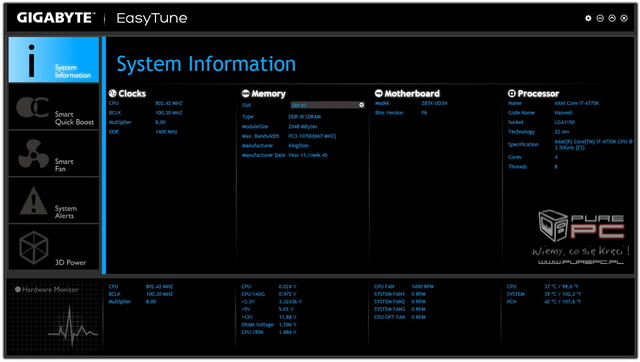Select the motherboard model Z87X-UD3H

[x=434, y=103]
